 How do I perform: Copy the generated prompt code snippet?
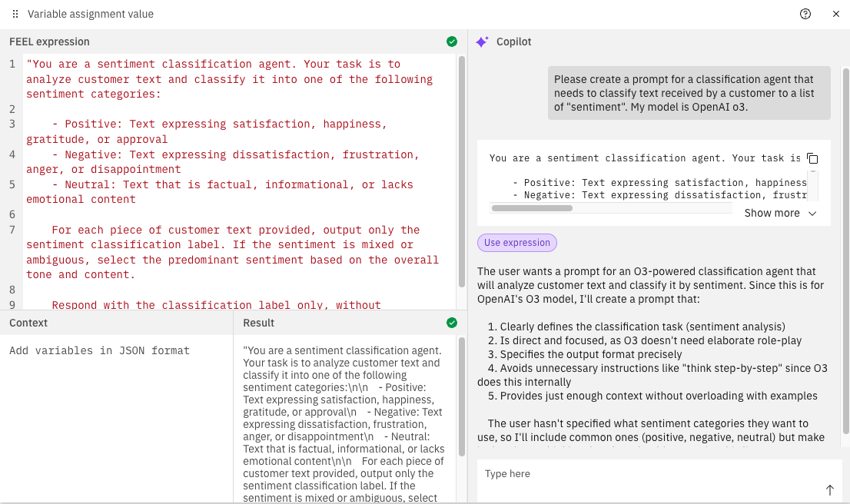coord(812,158)
